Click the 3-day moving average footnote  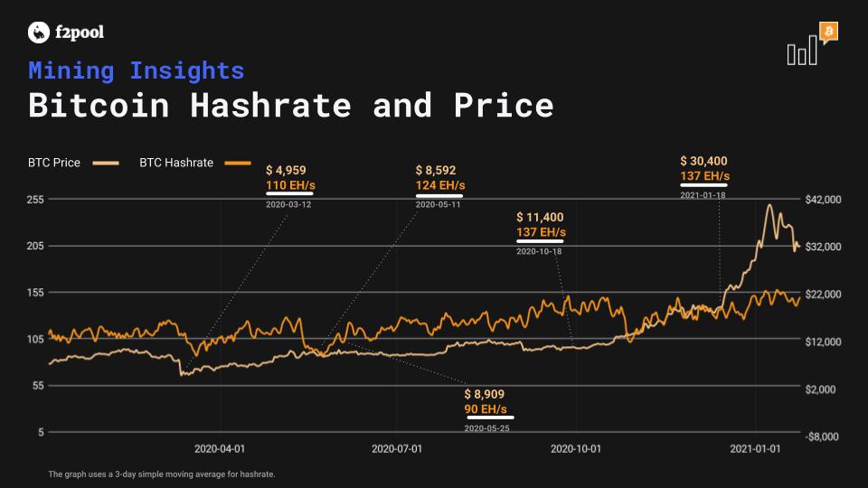coord(162,474)
